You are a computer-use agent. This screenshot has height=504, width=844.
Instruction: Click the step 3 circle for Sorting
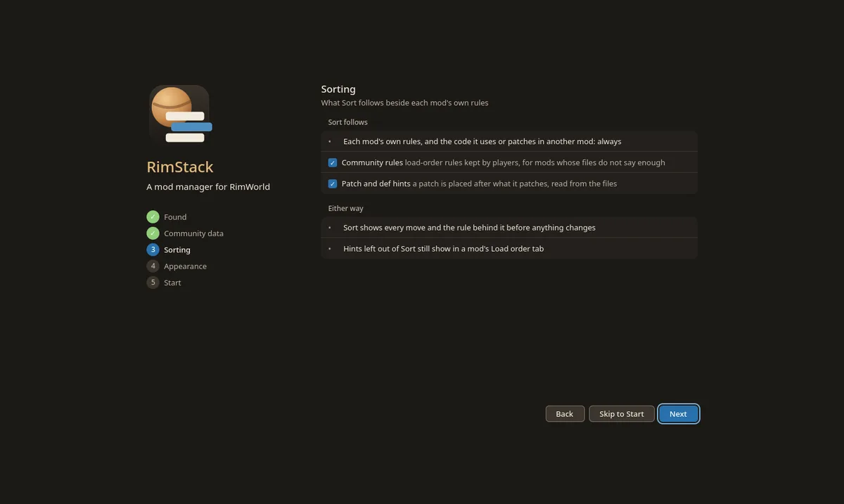(x=153, y=250)
